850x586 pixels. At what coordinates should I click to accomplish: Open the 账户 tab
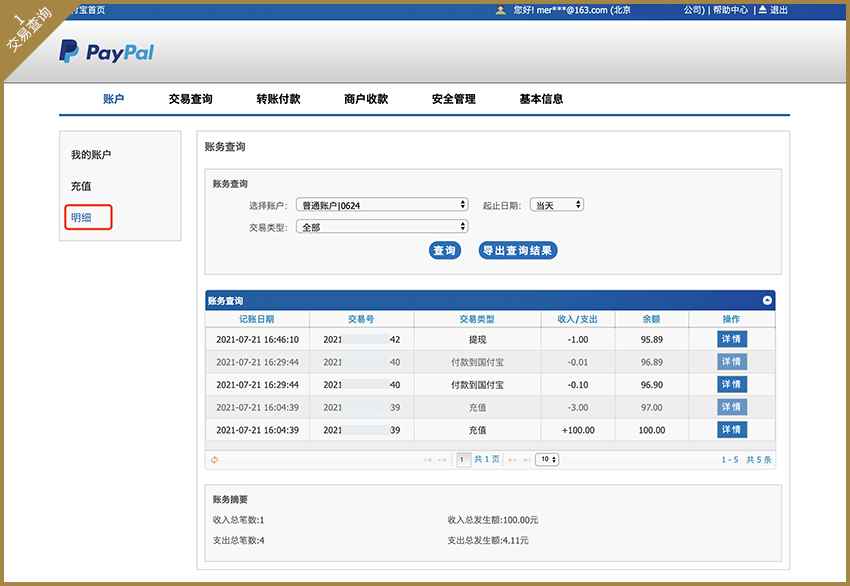[113, 99]
